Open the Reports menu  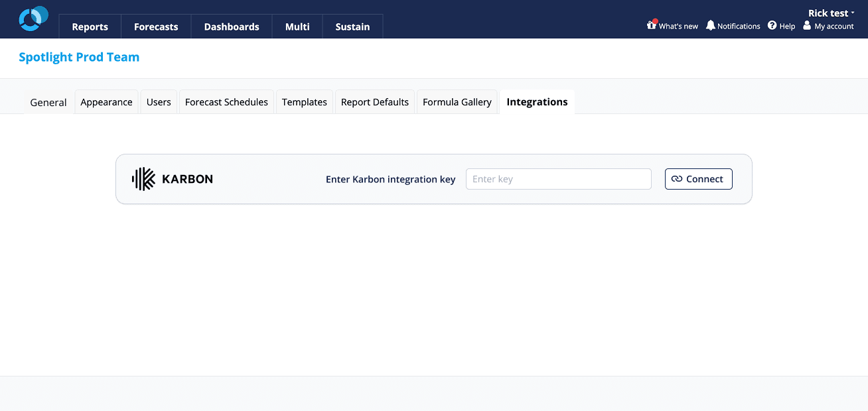(90, 27)
